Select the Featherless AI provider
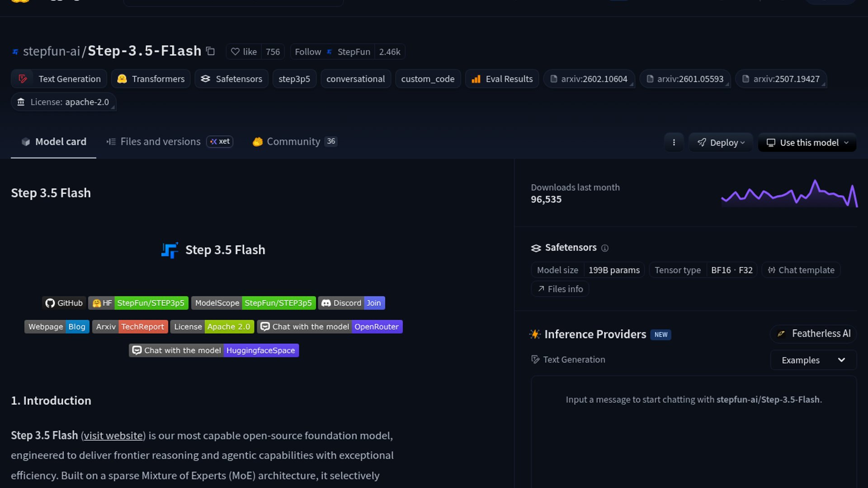 [x=813, y=333]
